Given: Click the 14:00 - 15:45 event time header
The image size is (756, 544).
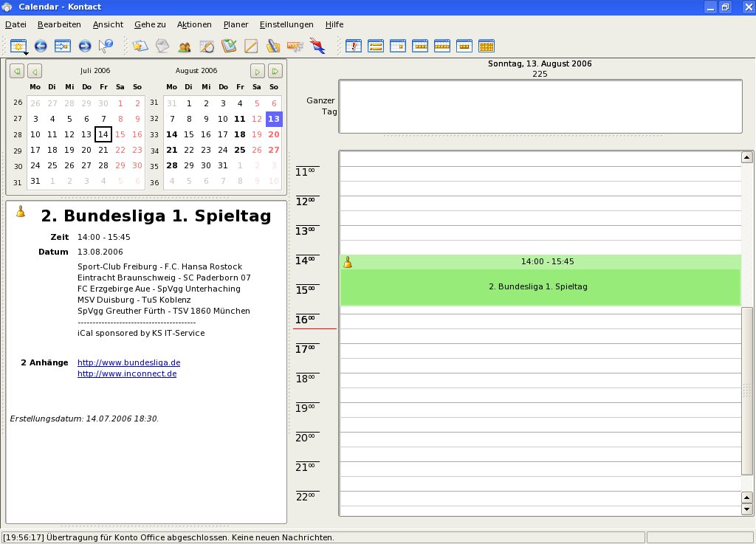Looking at the screenshot, I should tap(547, 261).
